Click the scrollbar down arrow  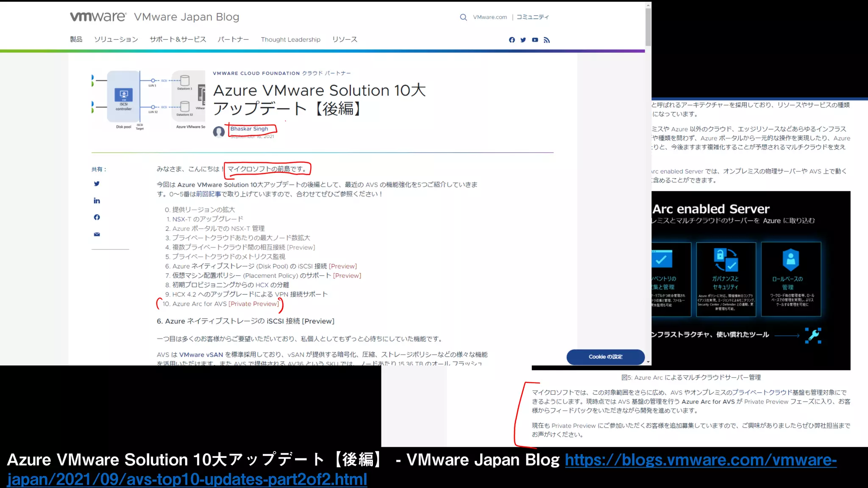648,362
